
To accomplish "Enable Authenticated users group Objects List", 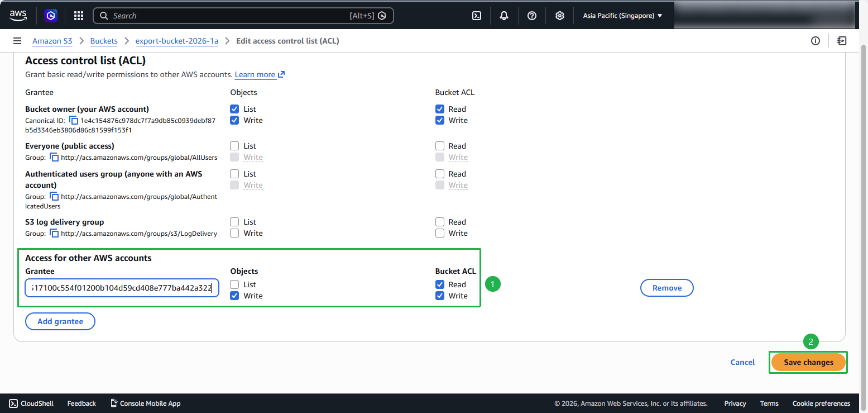I will click(x=234, y=174).
